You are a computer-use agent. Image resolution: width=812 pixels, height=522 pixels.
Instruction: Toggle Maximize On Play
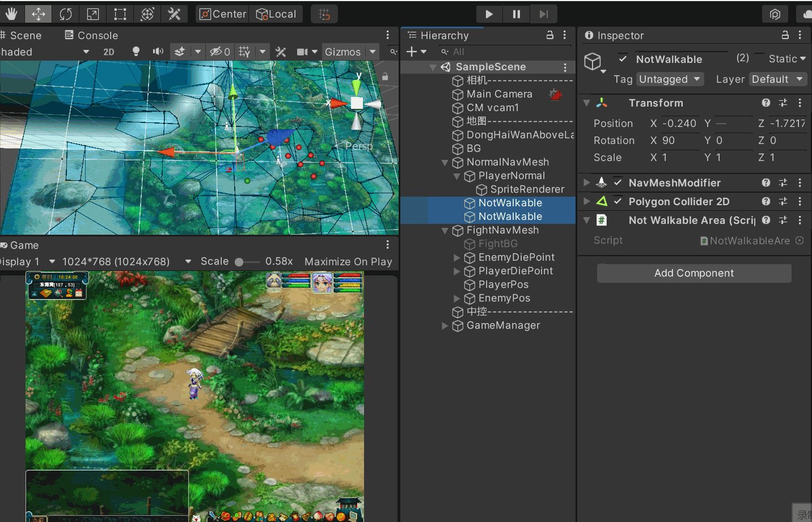click(348, 261)
